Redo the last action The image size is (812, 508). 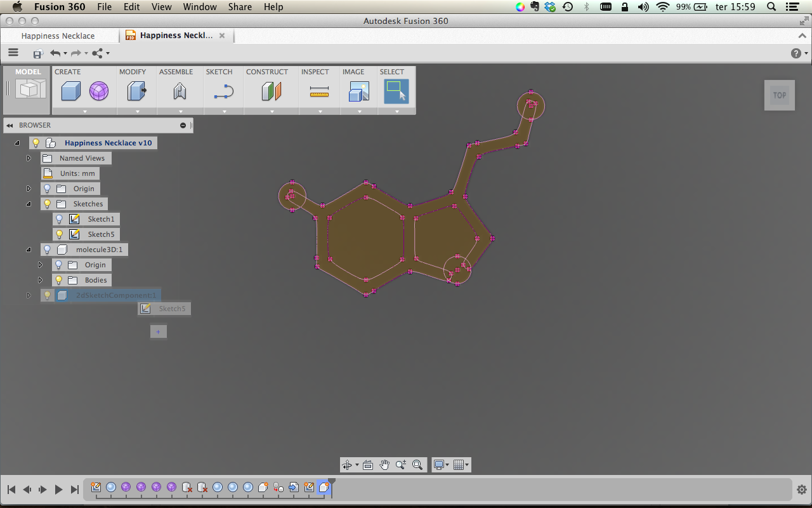point(76,53)
